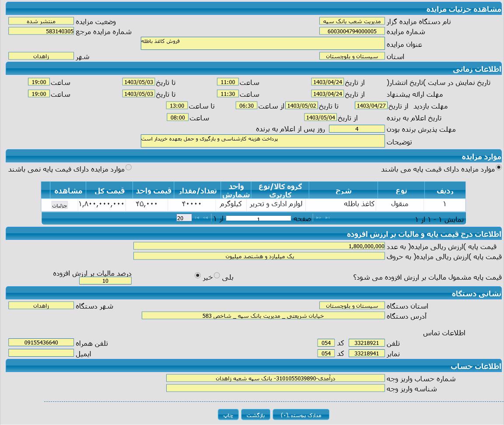Select 'دارای قیمت پایه نمی باشند' radio
This screenshot has height=425, width=504.
(x=129, y=167)
